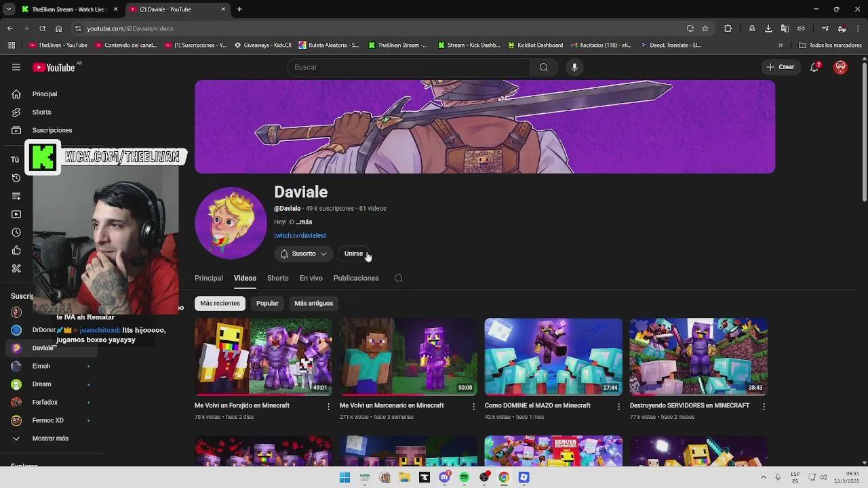Image resolution: width=868 pixels, height=488 pixels.
Task: Open the bookmarks apps grid icon
Action: coord(12,45)
